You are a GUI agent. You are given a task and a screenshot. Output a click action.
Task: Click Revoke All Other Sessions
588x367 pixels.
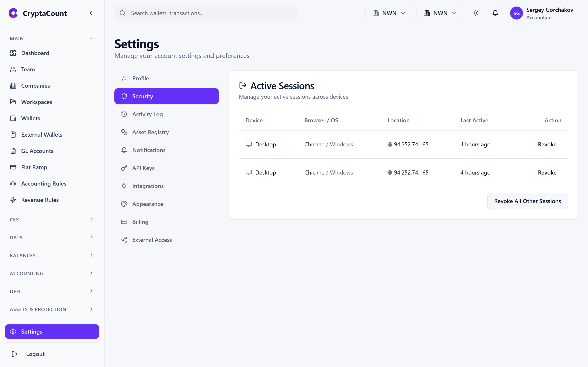[x=528, y=201]
